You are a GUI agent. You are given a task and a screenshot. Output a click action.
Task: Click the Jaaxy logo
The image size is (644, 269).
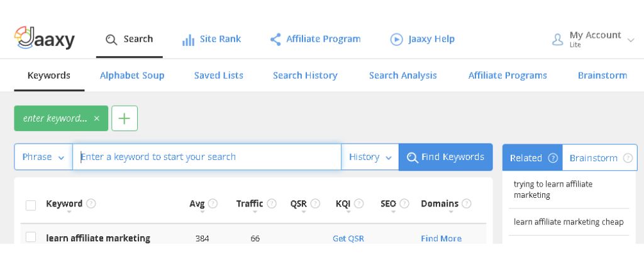[x=45, y=38]
